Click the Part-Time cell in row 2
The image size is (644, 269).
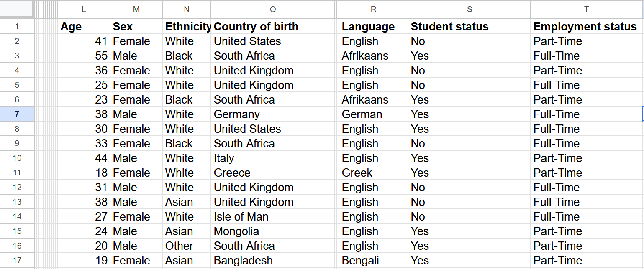tap(558, 41)
